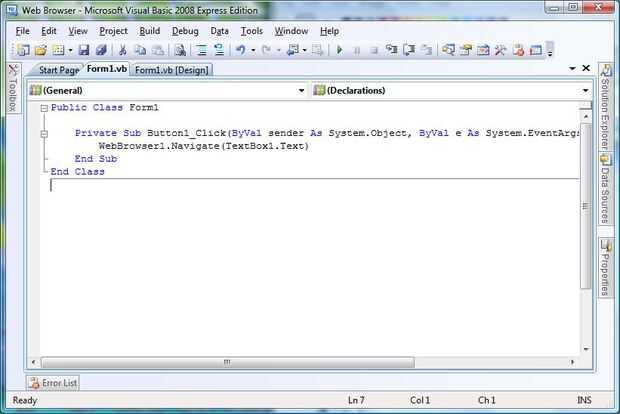The image size is (620, 414).
Task: Click the Undo arrow icon
Action: [240, 50]
